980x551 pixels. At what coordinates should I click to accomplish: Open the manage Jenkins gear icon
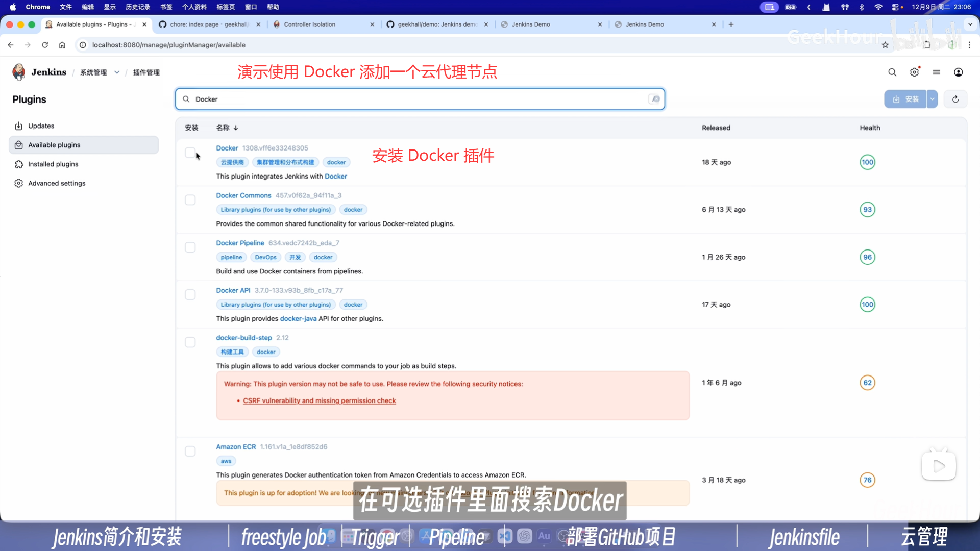click(x=914, y=72)
